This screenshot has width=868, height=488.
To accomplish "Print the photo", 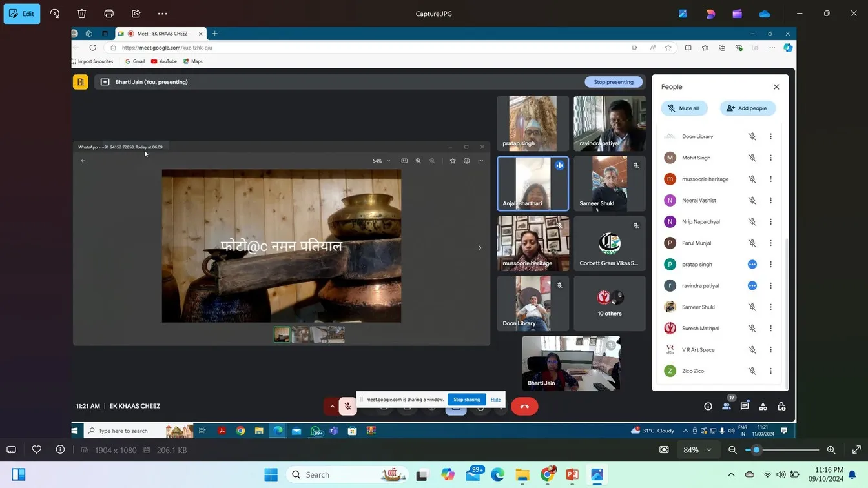I will pyautogui.click(x=109, y=14).
